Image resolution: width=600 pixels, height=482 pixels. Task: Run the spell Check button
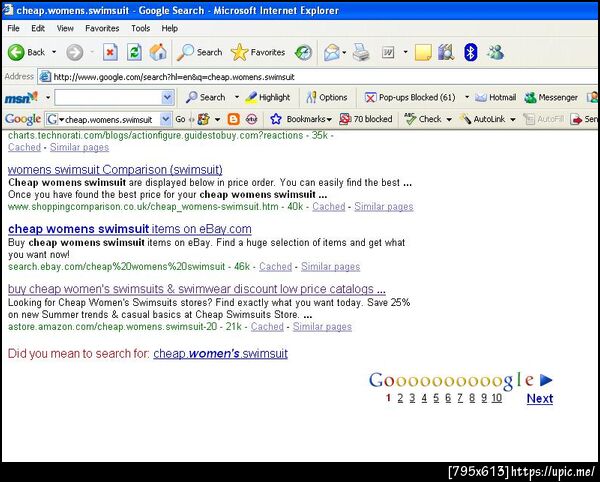(423, 119)
